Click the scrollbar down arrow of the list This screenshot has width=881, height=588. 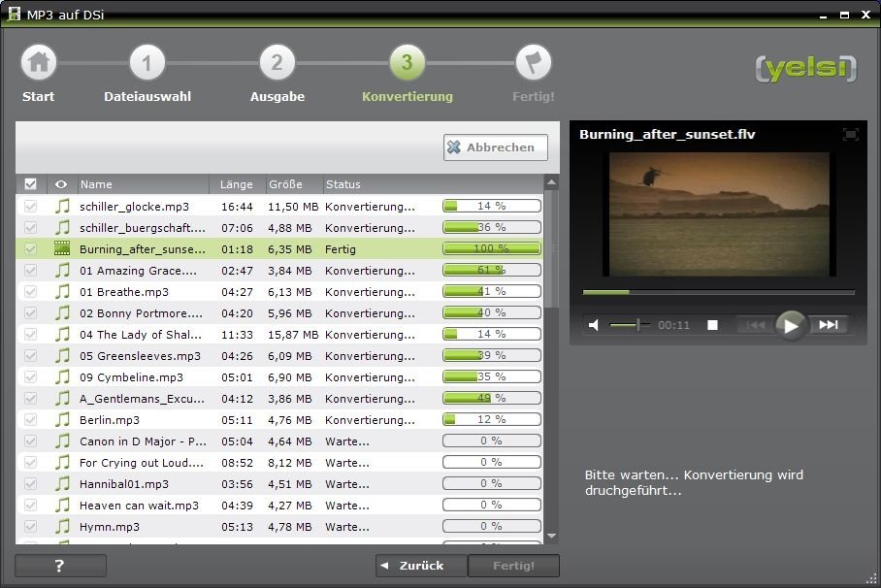point(553,535)
